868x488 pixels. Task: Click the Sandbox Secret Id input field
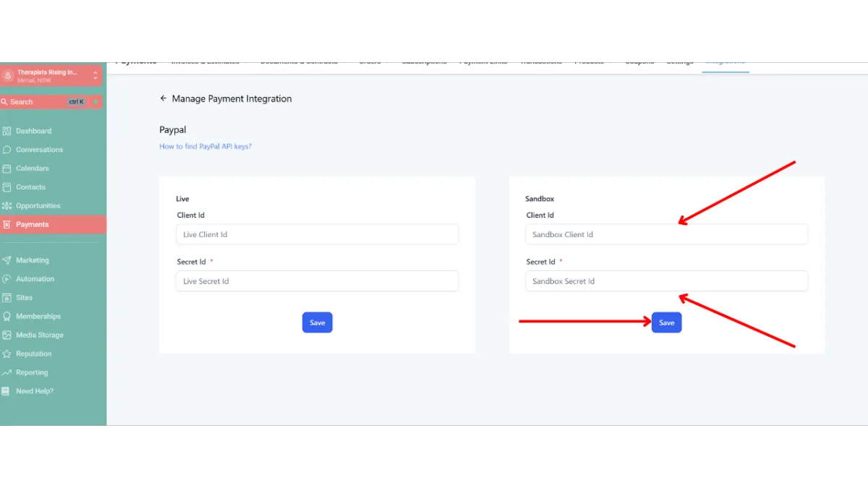[x=666, y=281]
